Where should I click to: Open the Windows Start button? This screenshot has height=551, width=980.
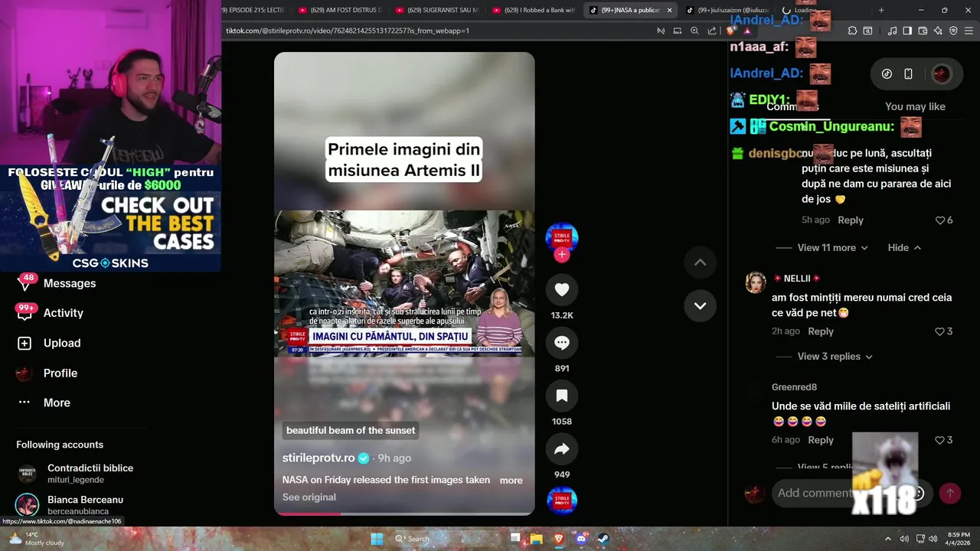click(377, 539)
